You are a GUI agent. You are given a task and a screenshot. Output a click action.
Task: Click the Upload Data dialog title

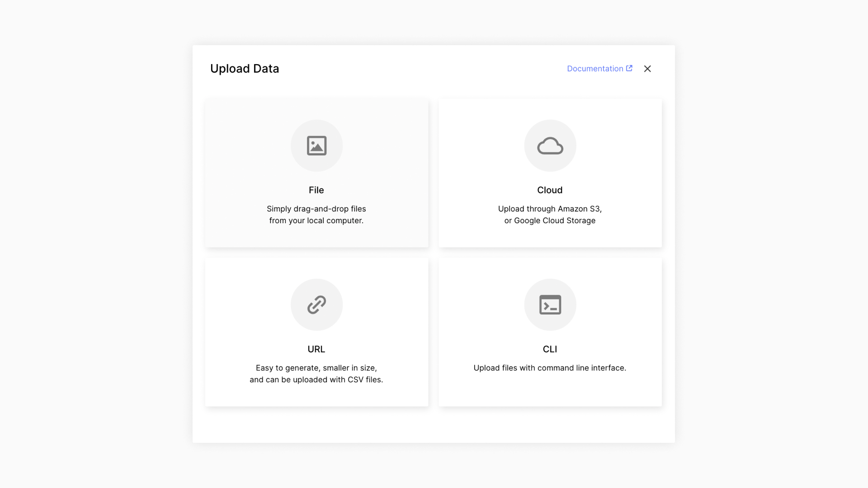245,69
